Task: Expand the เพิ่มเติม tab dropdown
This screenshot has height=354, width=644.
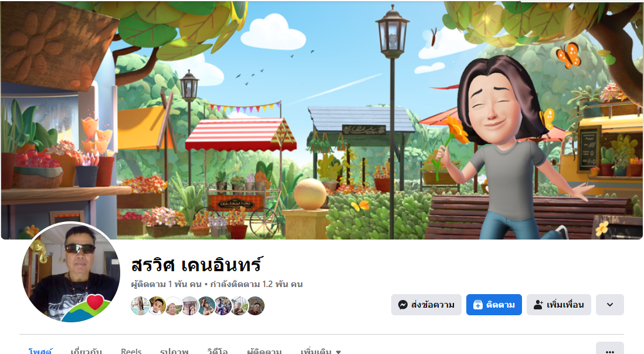Action: tap(321, 351)
